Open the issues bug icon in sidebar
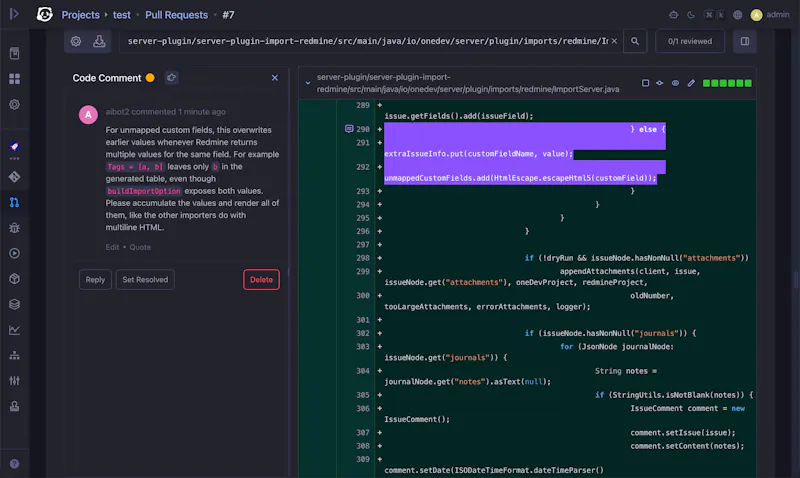Image resolution: width=800 pixels, height=478 pixels. 14,228
